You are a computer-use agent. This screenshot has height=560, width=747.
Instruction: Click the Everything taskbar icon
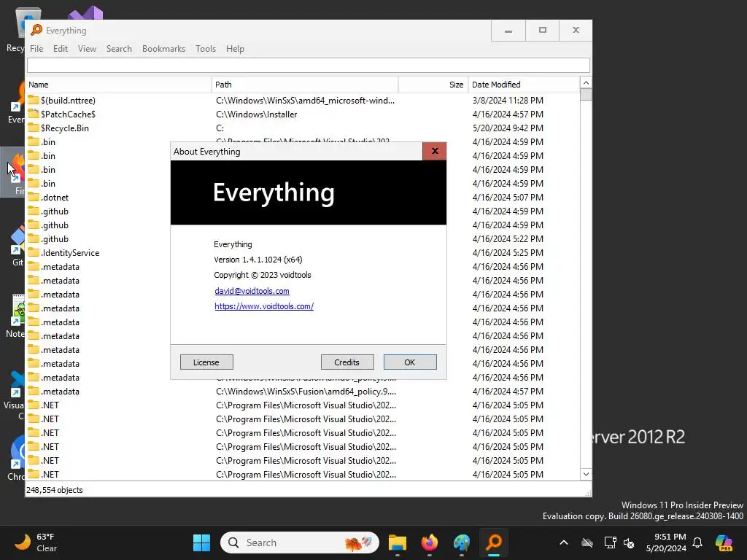click(494, 542)
